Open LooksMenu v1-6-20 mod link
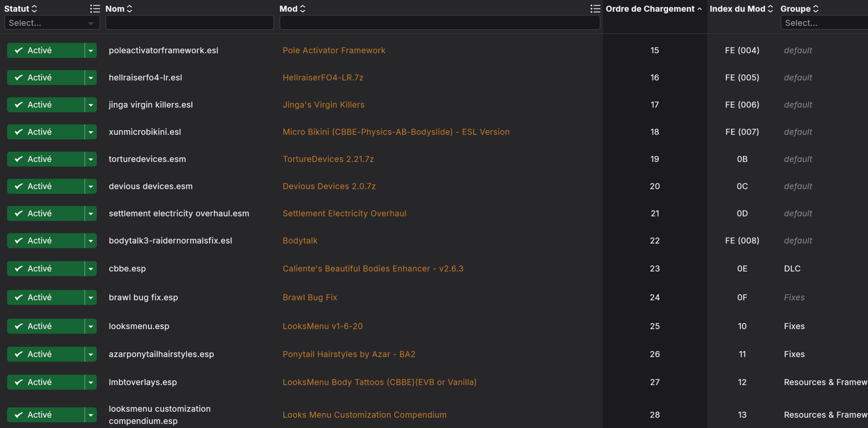This screenshot has width=868, height=428. pos(322,326)
